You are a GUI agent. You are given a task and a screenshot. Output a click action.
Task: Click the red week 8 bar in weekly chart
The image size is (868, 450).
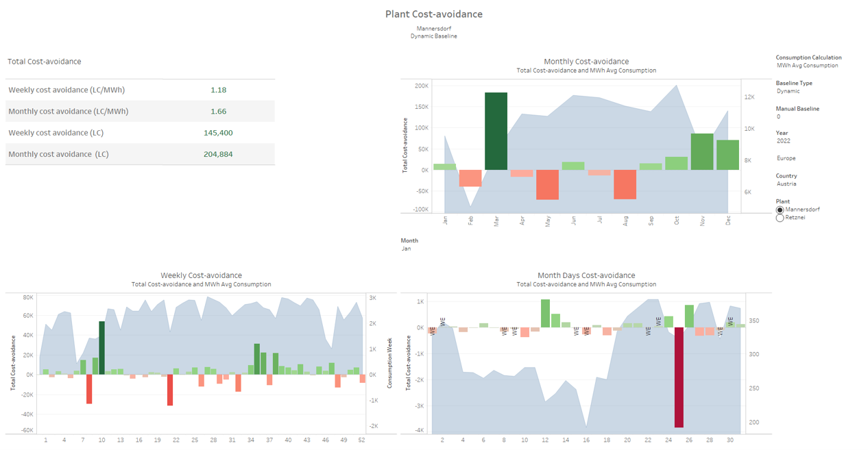(89, 389)
